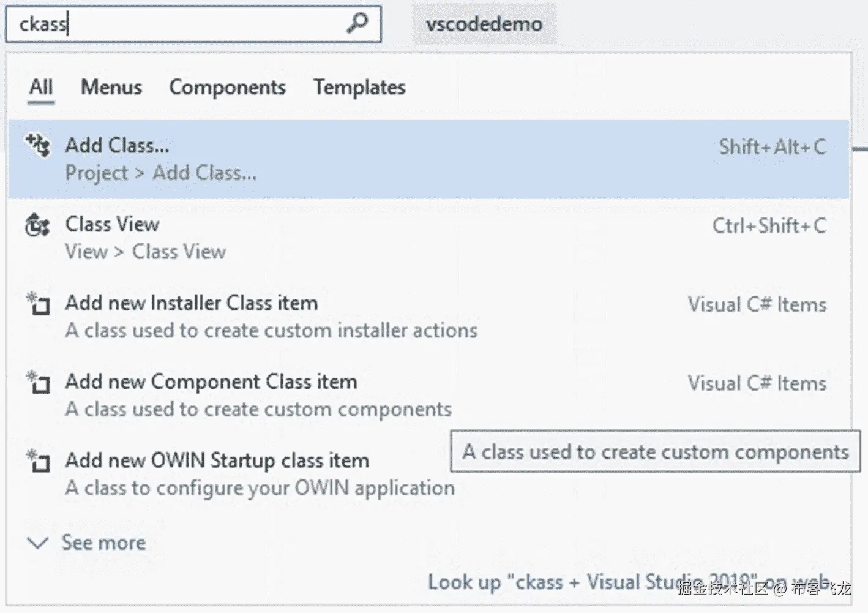Expand results with See more chevron
The height and width of the screenshot is (613, 868).
point(38,543)
